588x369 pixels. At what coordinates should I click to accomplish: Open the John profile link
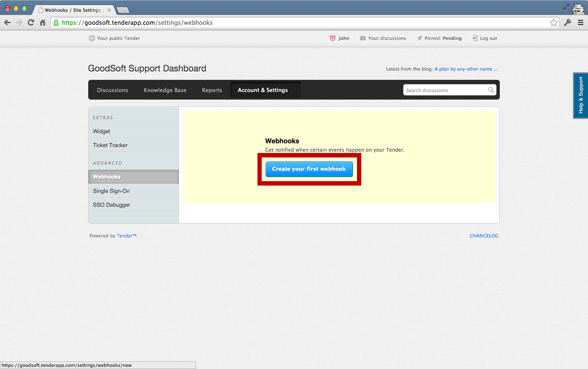coord(344,38)
